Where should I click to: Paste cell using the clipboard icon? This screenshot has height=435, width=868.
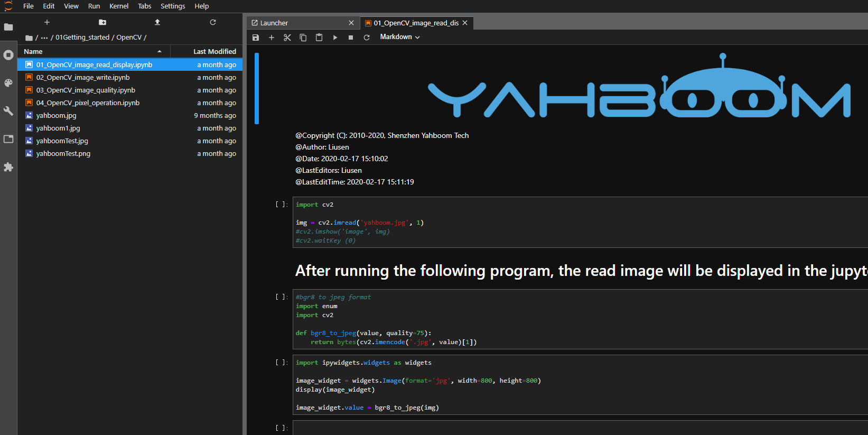319,38
